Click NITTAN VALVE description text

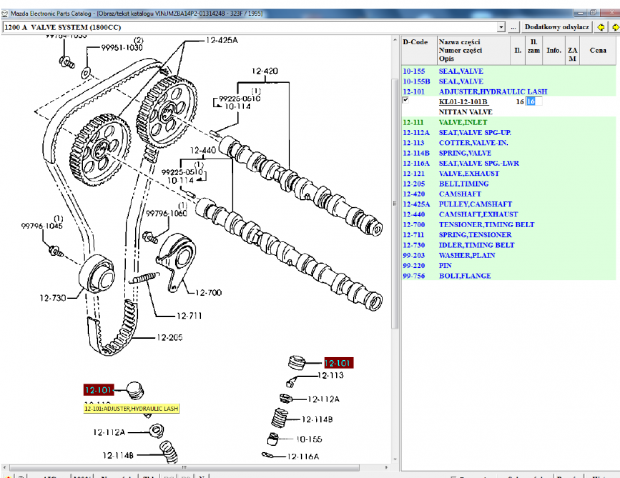[x=465, y=112]
